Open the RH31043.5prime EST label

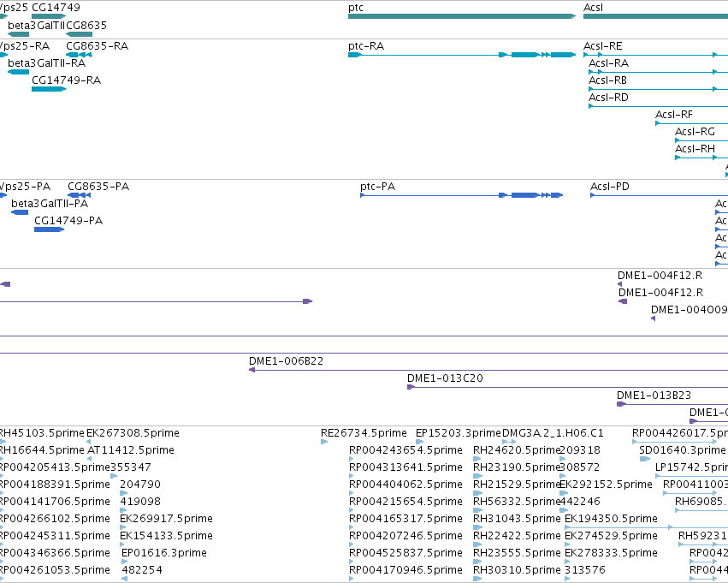[x=517, y=519]
